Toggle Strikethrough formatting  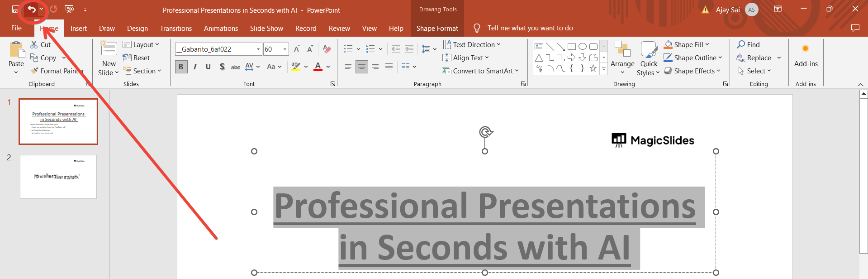[236, 67]
